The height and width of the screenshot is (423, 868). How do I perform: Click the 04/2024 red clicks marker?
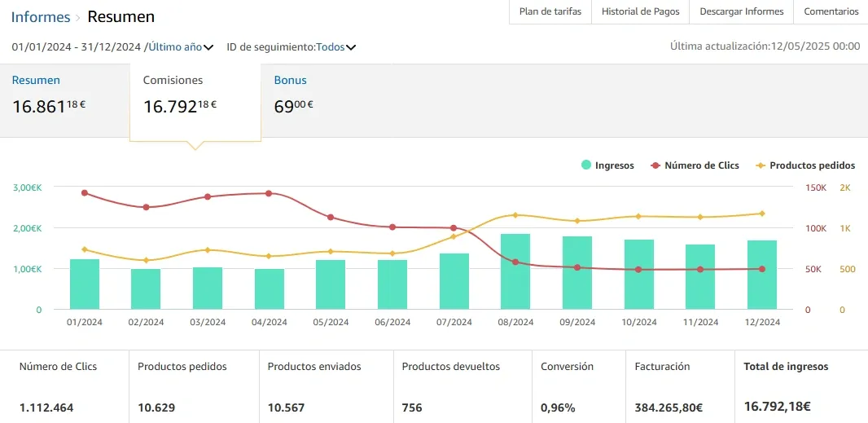tap(269, 193)
